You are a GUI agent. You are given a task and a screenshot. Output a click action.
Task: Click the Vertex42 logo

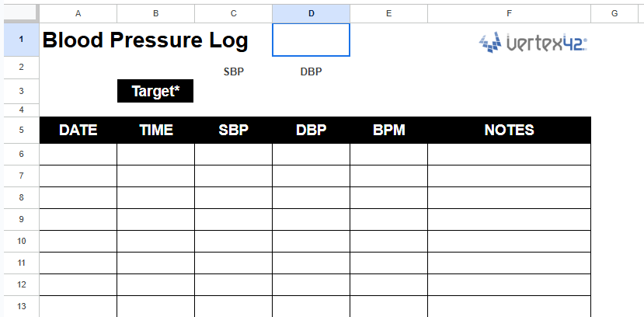tap(533, 44)
